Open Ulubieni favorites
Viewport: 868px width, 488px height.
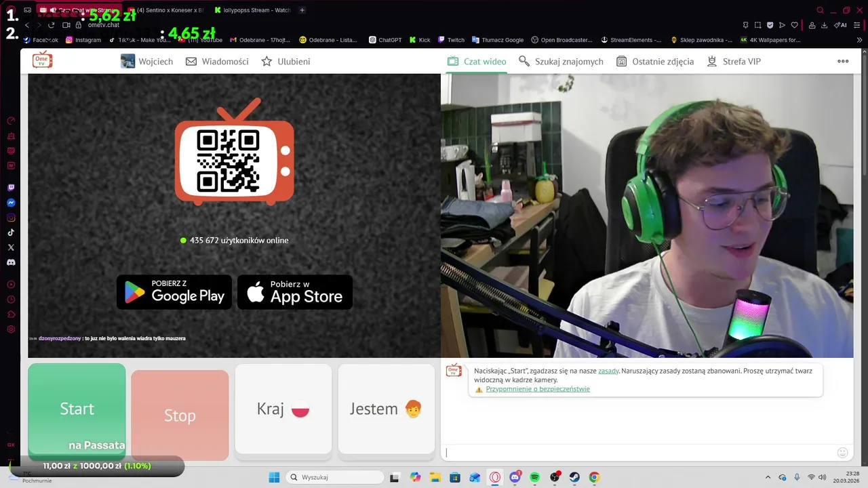[285, 61]
